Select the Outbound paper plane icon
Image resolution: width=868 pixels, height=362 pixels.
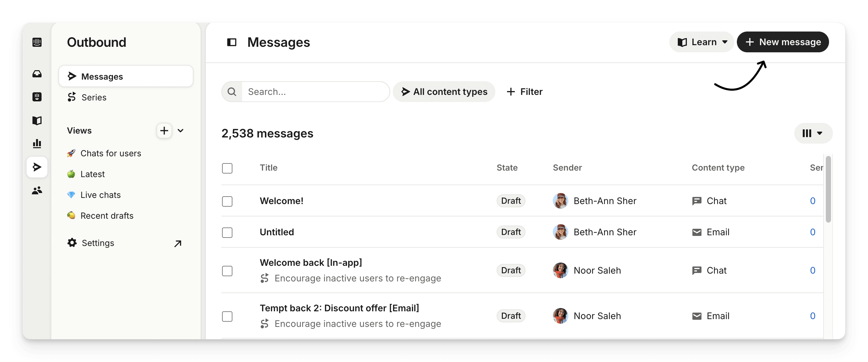37,167
